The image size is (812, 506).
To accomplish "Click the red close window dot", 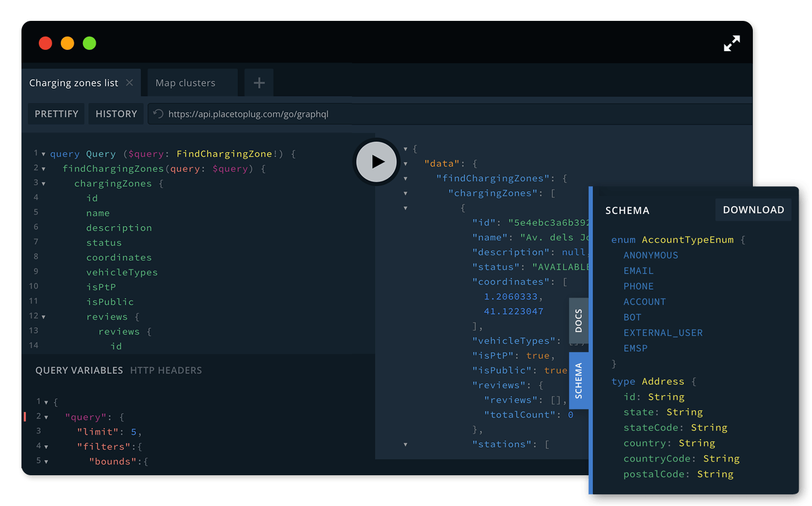I will (x=45, y=44).
